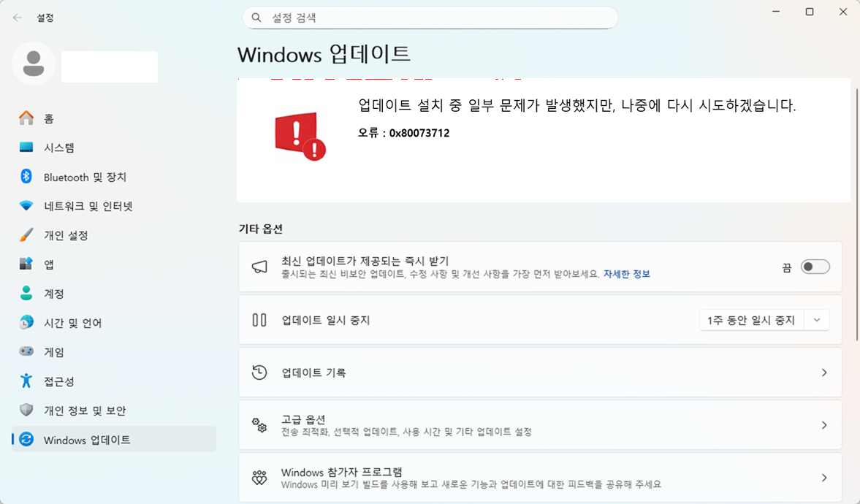The width and height of the screenshot is (860, 504).
Task: Open 개인 설정 section
Action: click(114, 234)
